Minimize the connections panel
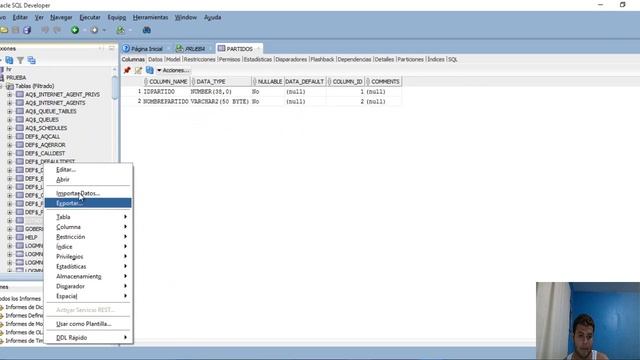Image resolution: width=640 pixels, height=360 pixels. click(111, 48)
